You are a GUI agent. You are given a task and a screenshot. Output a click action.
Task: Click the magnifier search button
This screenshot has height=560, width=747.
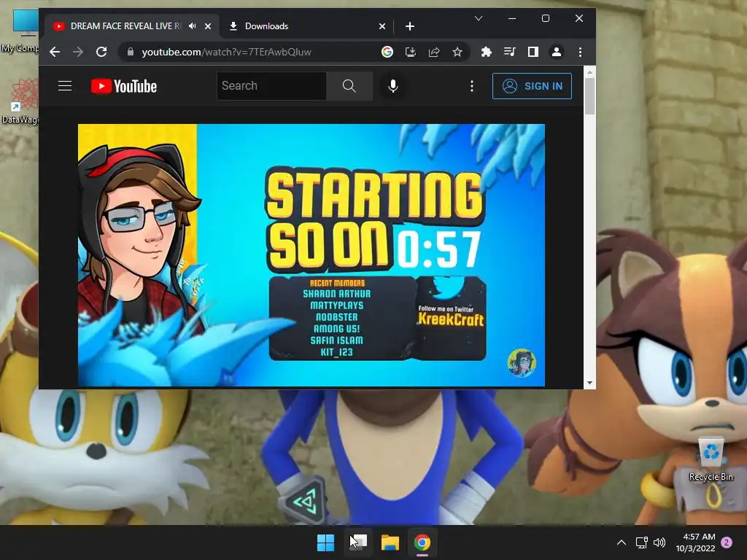click(349, 86)
